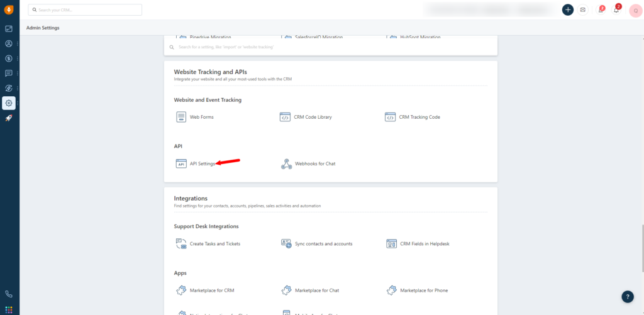The width and height of the screenshot is (644, 315).
Task: Open the Contacts person icon in sidebar
Action: point(9,43)
